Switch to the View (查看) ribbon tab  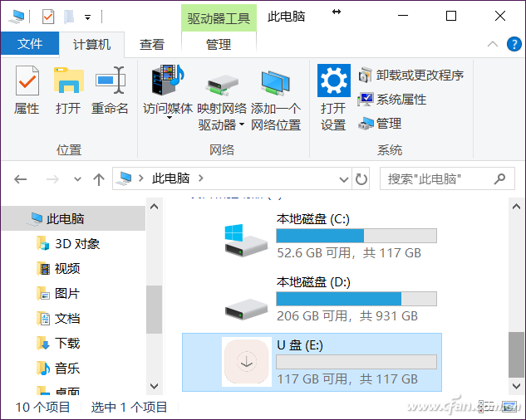(152, 44)
